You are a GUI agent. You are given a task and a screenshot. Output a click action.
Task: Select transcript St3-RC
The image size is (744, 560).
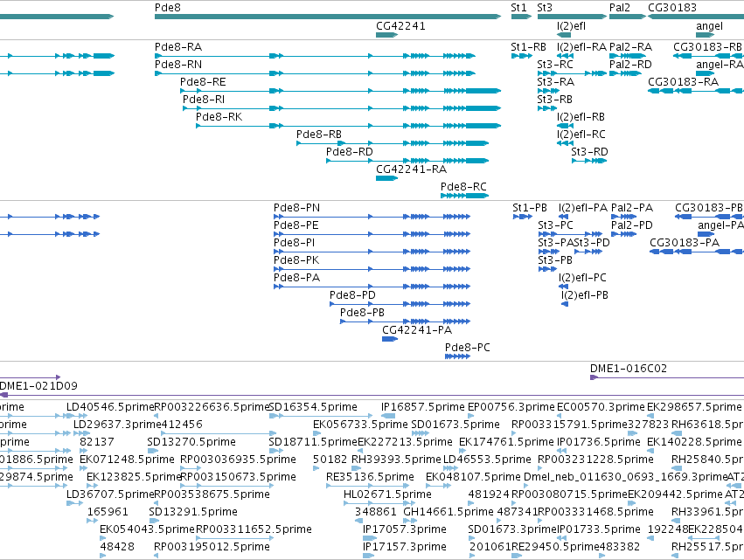(x=573, y=73)
